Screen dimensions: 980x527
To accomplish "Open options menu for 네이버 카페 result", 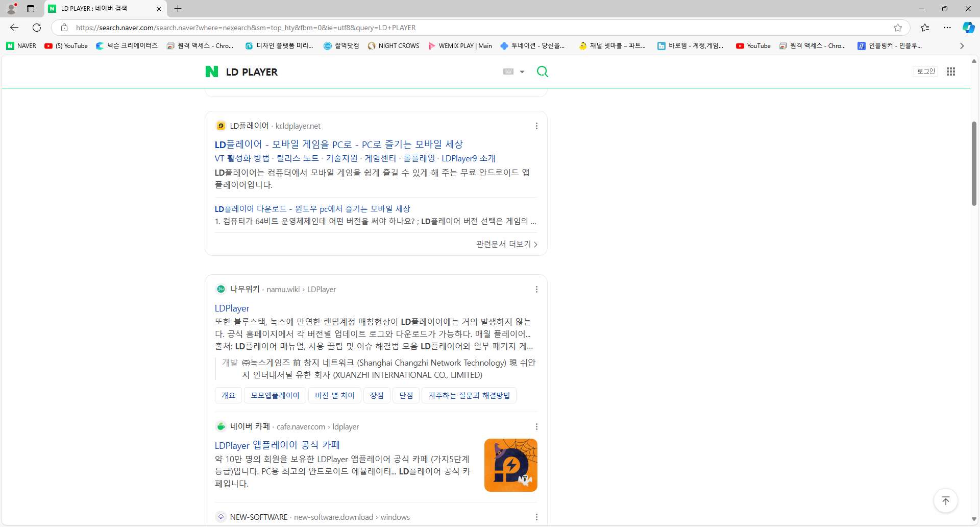I will coord(536,427).
